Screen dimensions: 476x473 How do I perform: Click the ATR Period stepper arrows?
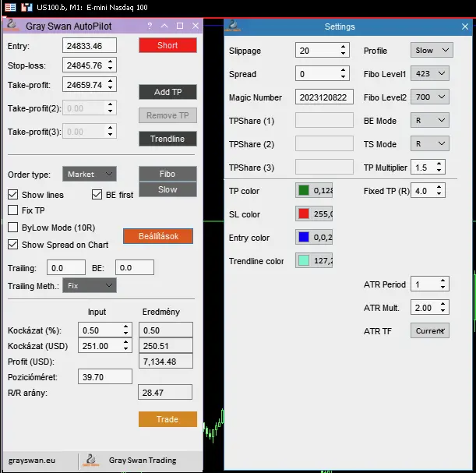(443, 284)
